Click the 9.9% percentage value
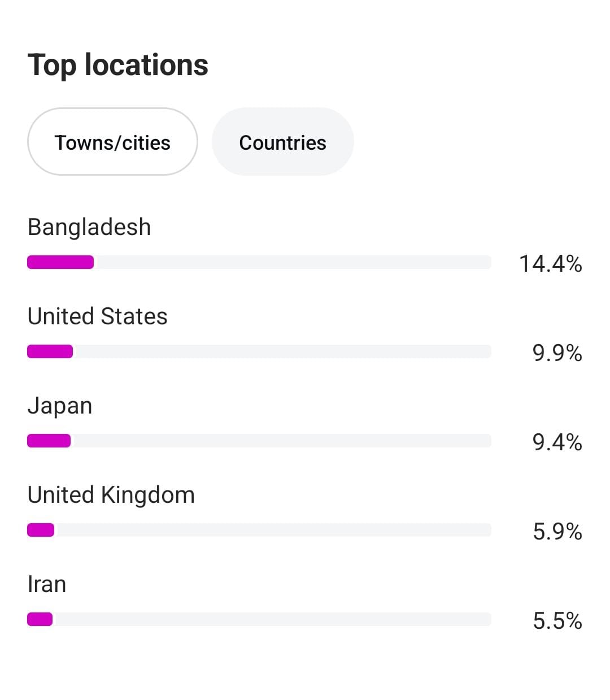The height and width of the screenshot is (700, 610). (x=557, y=353)
